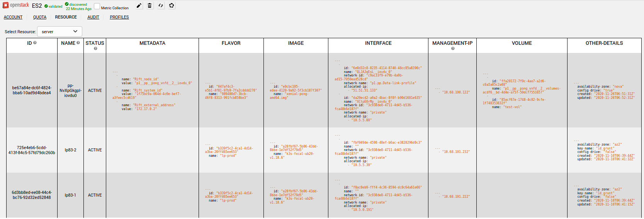Click the pencil edit icon
This screenshot has width=644, height=219.
[139, 6]
